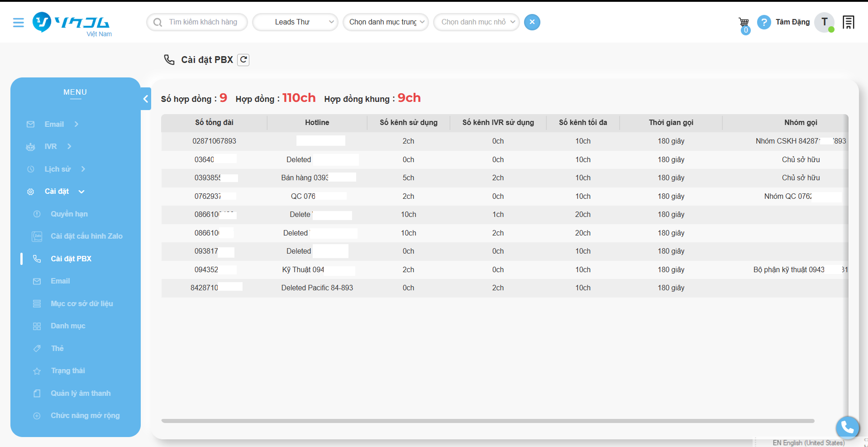Click the IVR robot icon
868x447 pixels.
pos(30,147)
